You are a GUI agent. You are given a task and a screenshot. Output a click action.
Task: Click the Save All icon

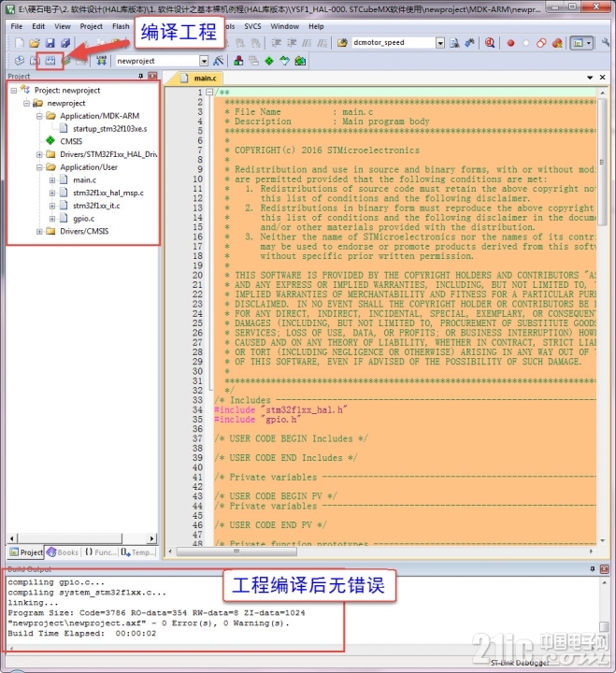[x=65, y=42]
